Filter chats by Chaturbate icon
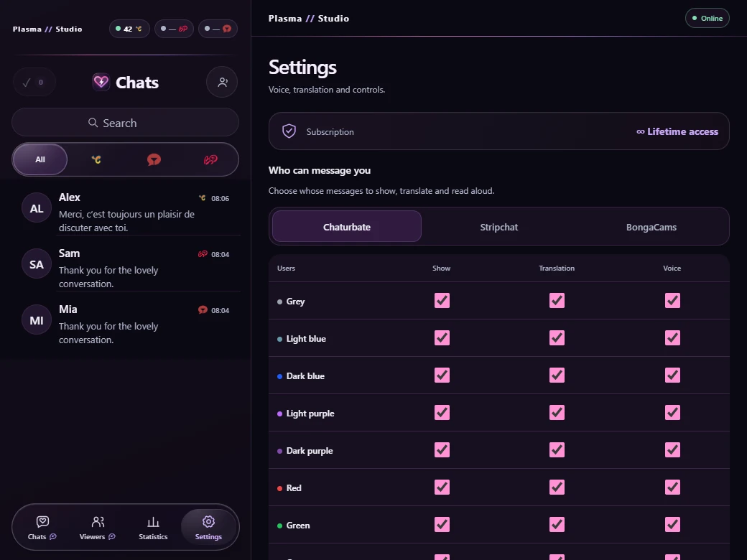 tap(96, 159)
